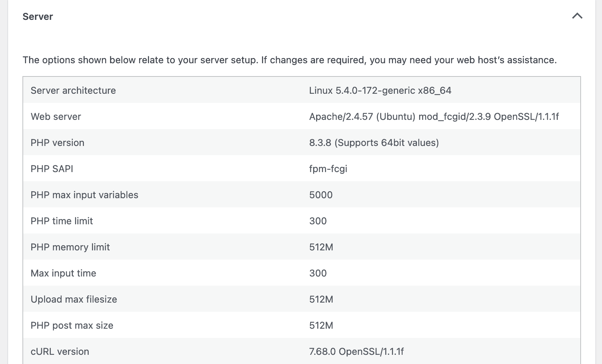Select the fpm-fcgi value text

(328, 169)
